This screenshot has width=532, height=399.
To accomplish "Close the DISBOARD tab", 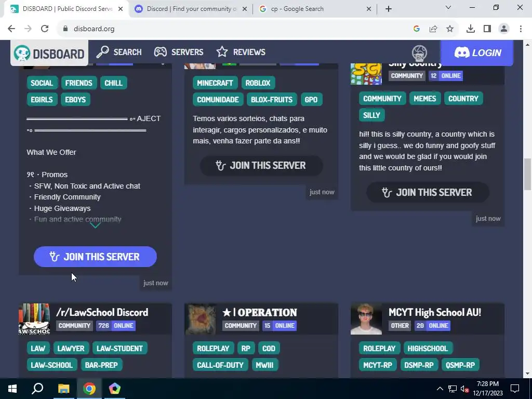I will click(121, 9).
